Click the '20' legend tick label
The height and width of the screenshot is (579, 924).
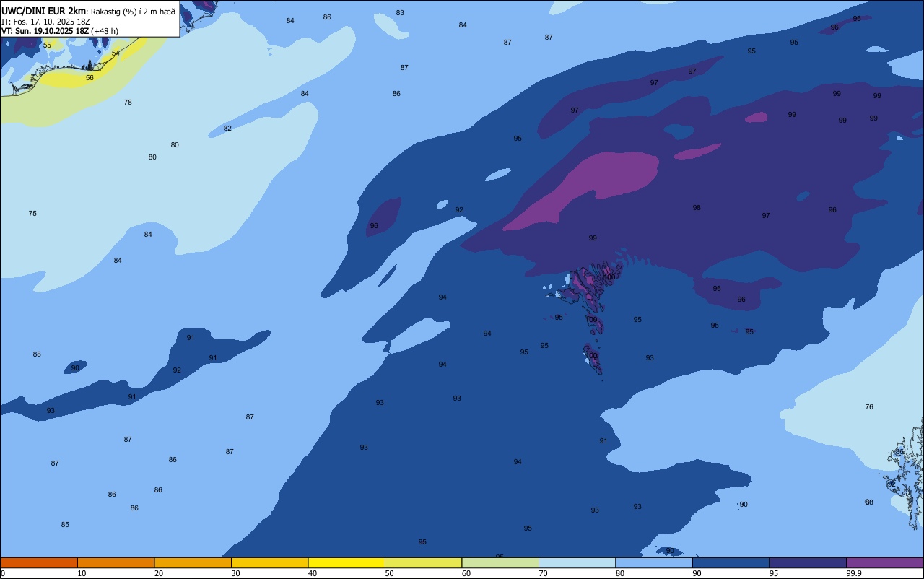tap(159, 573)
